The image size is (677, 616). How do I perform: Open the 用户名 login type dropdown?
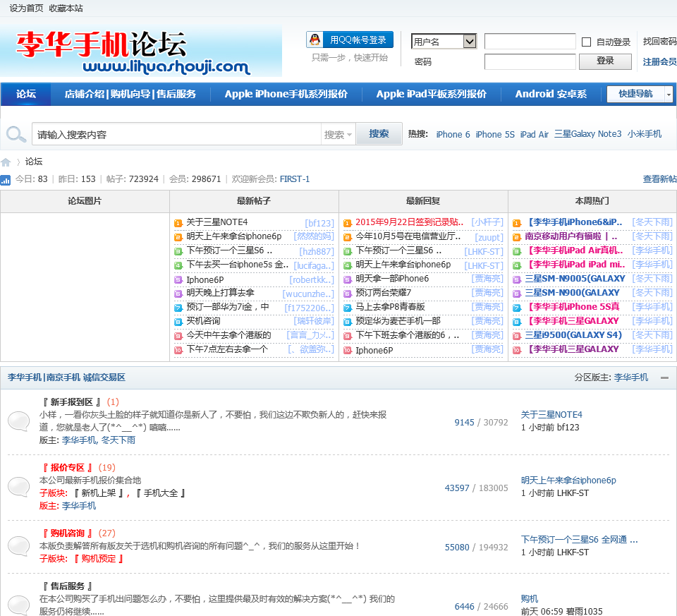444,42
